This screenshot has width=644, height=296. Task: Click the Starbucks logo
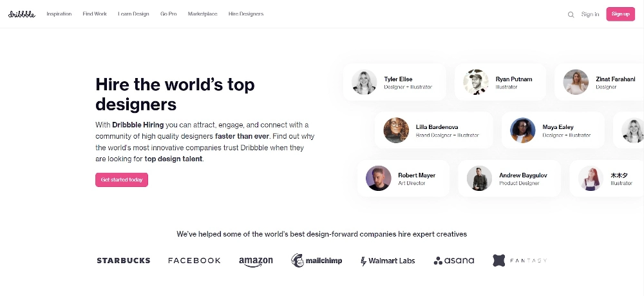124,261
